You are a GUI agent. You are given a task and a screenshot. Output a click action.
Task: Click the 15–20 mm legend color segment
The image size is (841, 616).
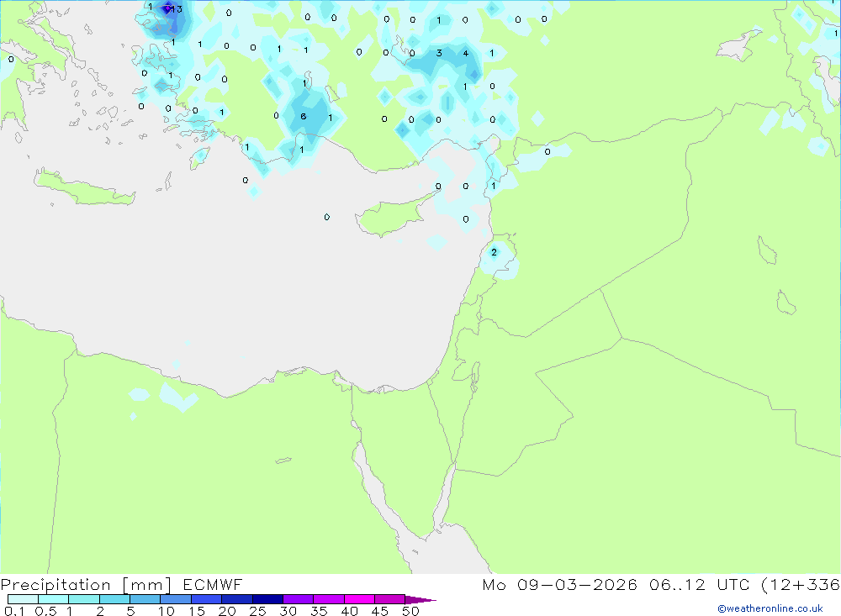tap(206, 599)
